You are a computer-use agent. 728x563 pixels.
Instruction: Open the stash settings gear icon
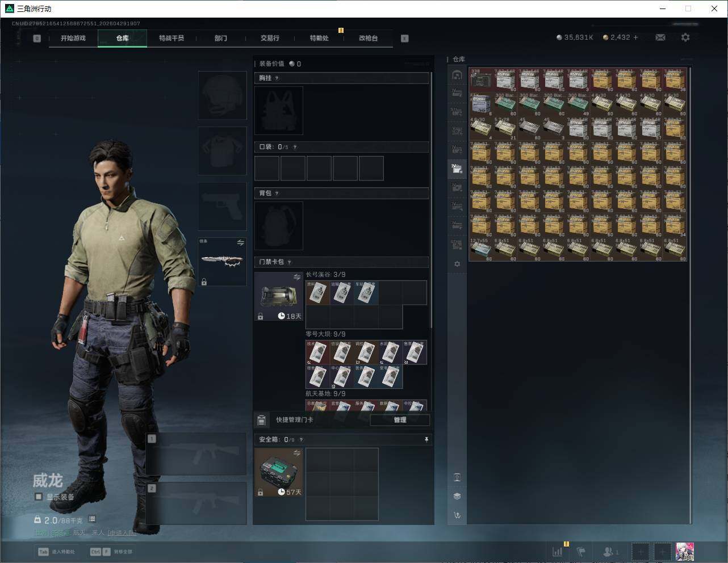457,264
